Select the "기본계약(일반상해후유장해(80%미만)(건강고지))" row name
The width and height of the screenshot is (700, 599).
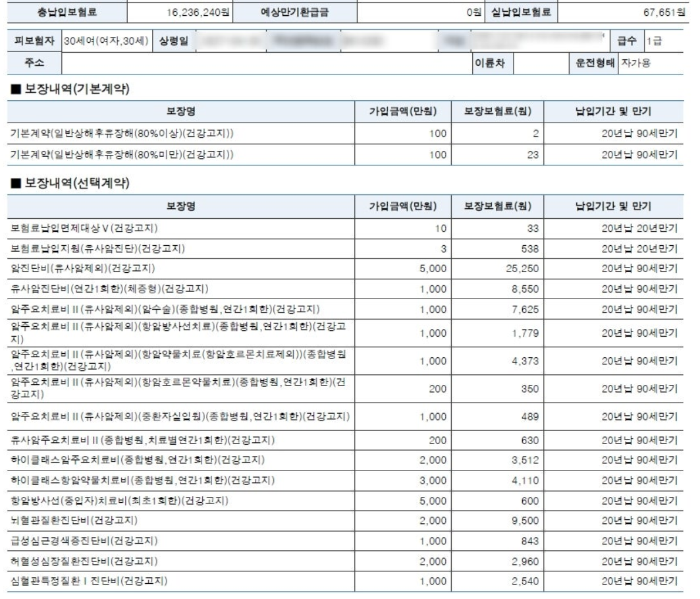(x=122, y=155)
